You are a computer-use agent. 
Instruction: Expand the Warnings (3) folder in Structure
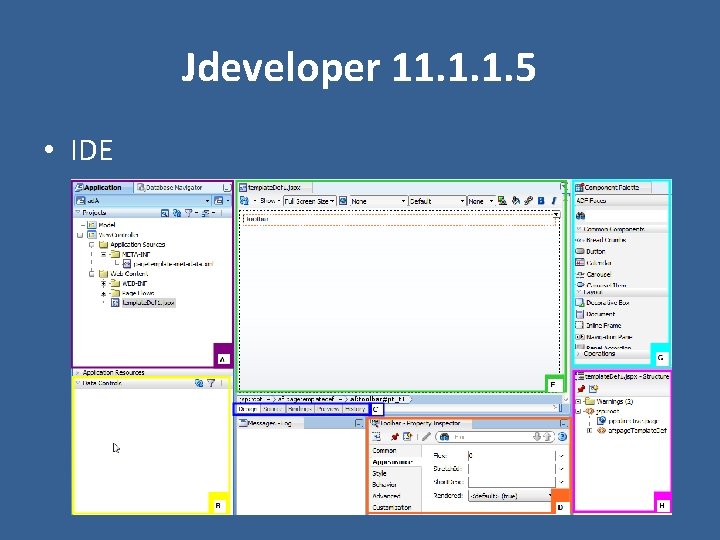[x=579, y=401]
